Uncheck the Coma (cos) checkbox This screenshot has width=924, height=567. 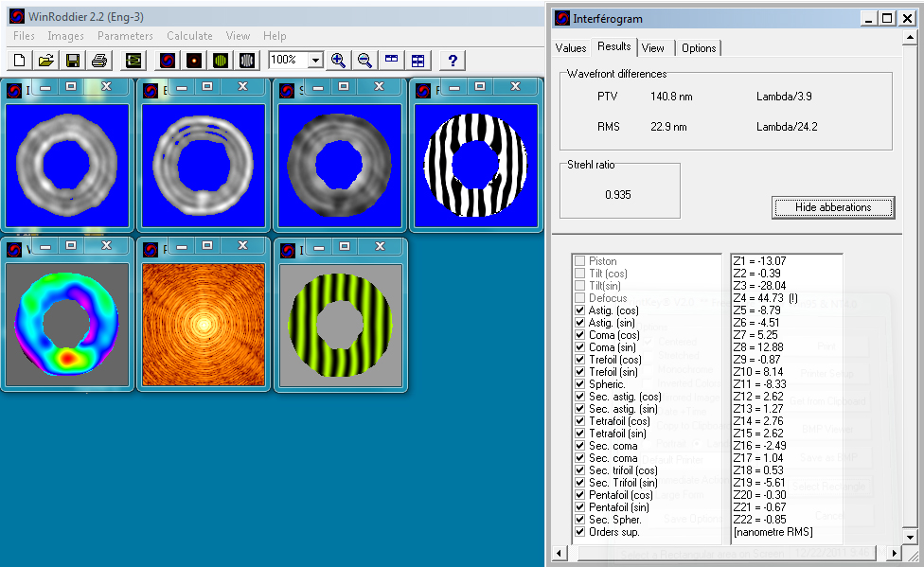pos(579,335)
